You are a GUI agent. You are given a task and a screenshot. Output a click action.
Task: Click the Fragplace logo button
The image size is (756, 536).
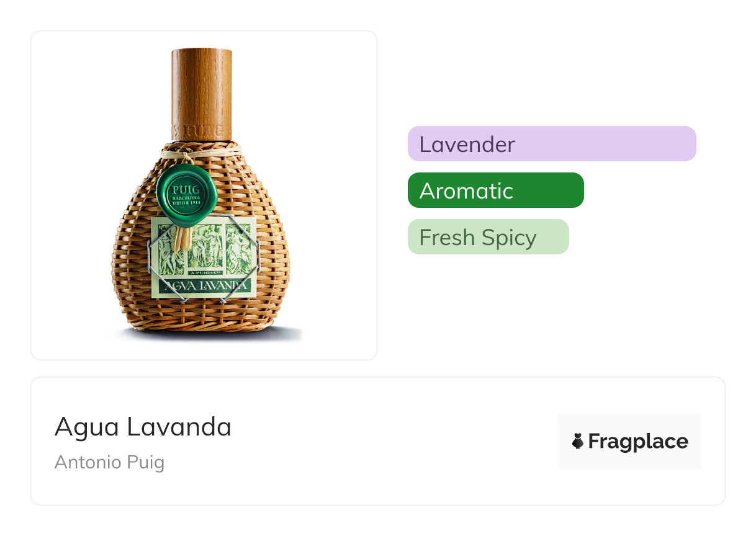tap(629, 441)
